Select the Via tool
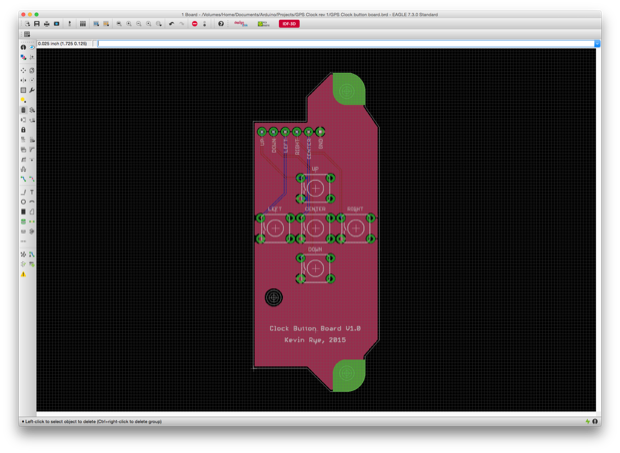Viewport: 620px width, 453px height. pos(23,222)
